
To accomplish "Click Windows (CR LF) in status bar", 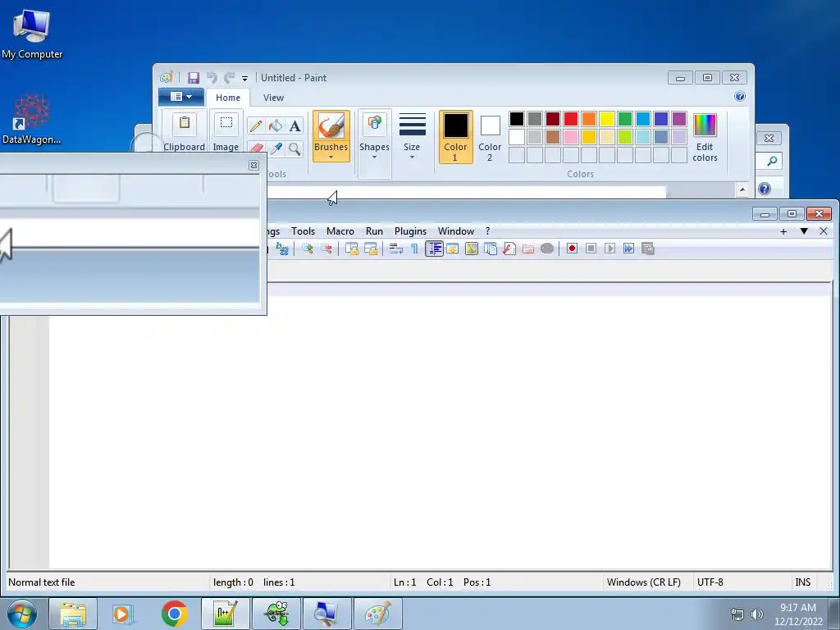I will point(645,582).
